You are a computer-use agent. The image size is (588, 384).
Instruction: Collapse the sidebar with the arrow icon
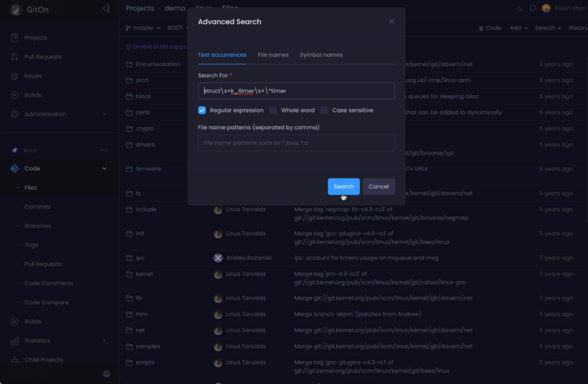click(x=106, y=9)
